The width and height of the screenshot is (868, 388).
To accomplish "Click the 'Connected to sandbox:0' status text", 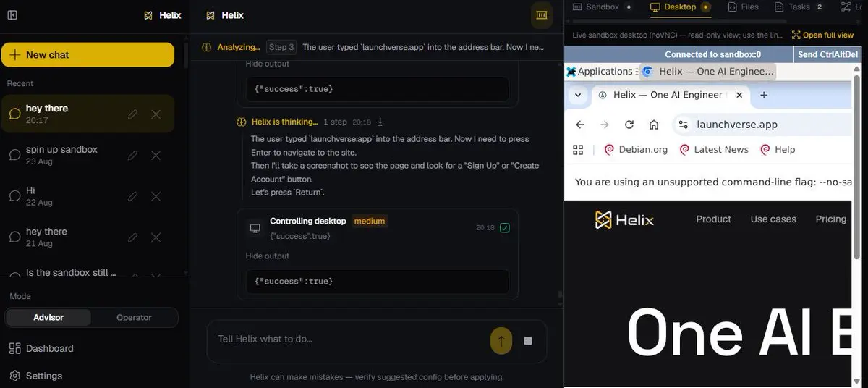I will pos(713,54).
